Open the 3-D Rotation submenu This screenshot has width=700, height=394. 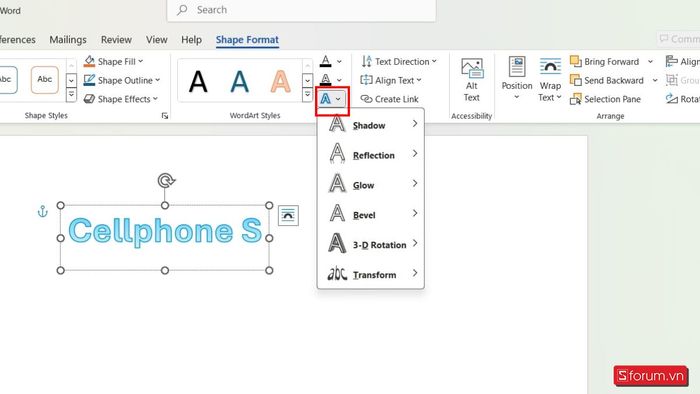point(371,245)
